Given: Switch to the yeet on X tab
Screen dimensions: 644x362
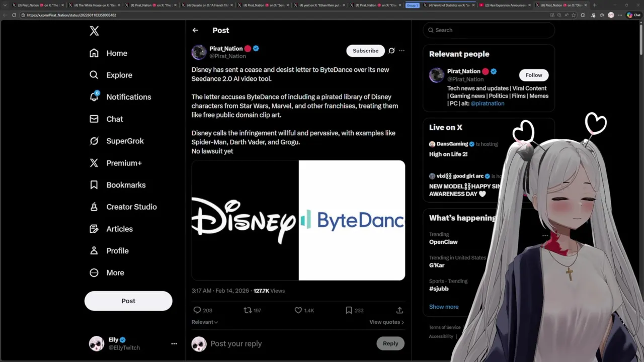Looking at the screenshot, I should coord(318,5).
